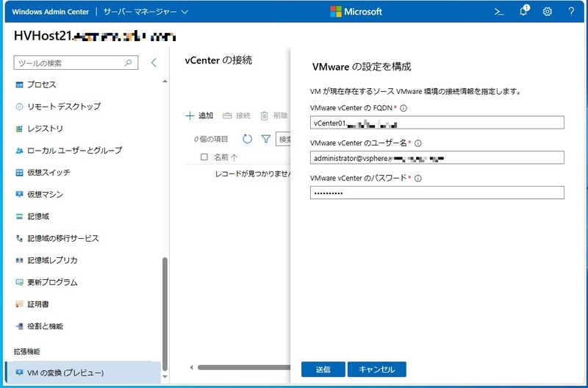Sort by the 名前 column header
Image resolution: width=588 pixels, height=388 pixels.
pos(226,157)
